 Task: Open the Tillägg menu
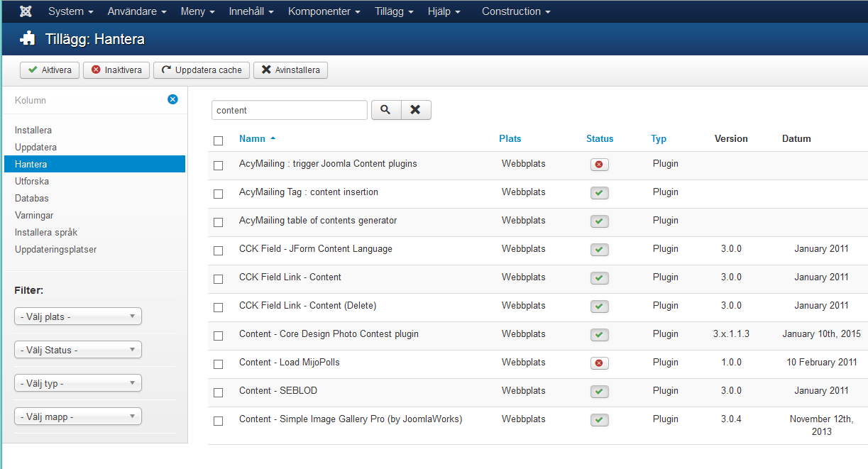(x=394, y=11)
